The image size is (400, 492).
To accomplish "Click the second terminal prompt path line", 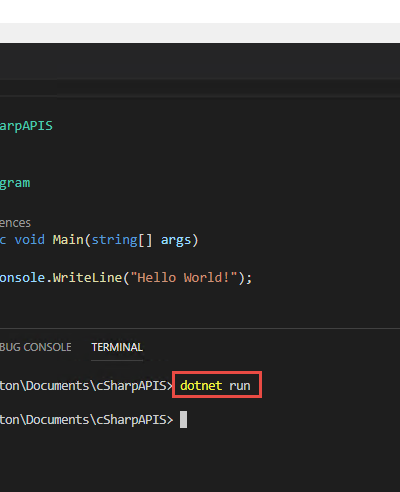I will pyautogui.click(x=87, y=420).
